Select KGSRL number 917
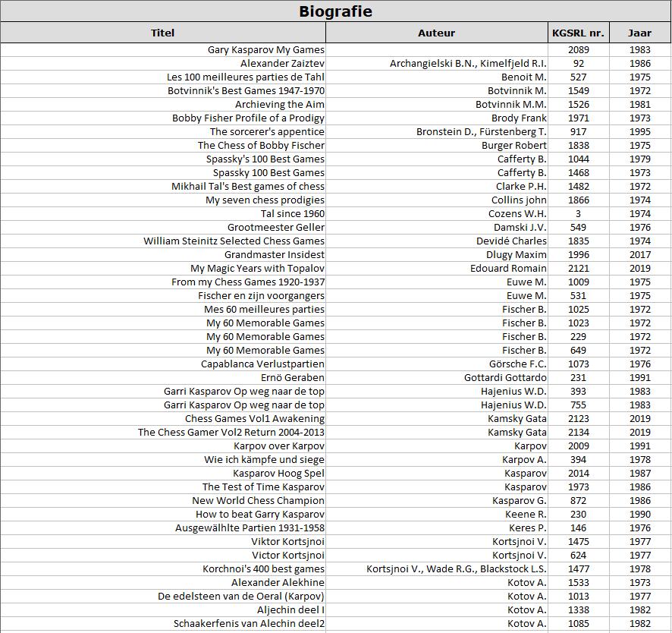 (x=579, y=131)
